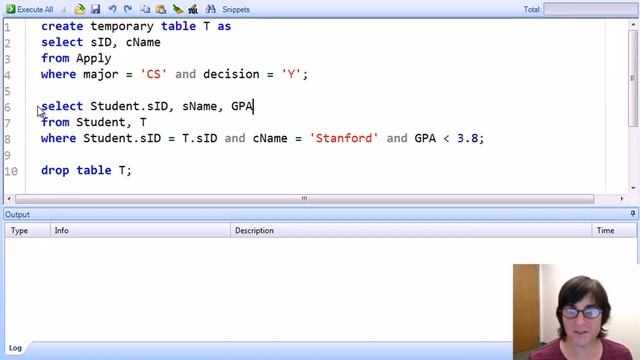Copy selection using the copy icon

tap(145, 9)
